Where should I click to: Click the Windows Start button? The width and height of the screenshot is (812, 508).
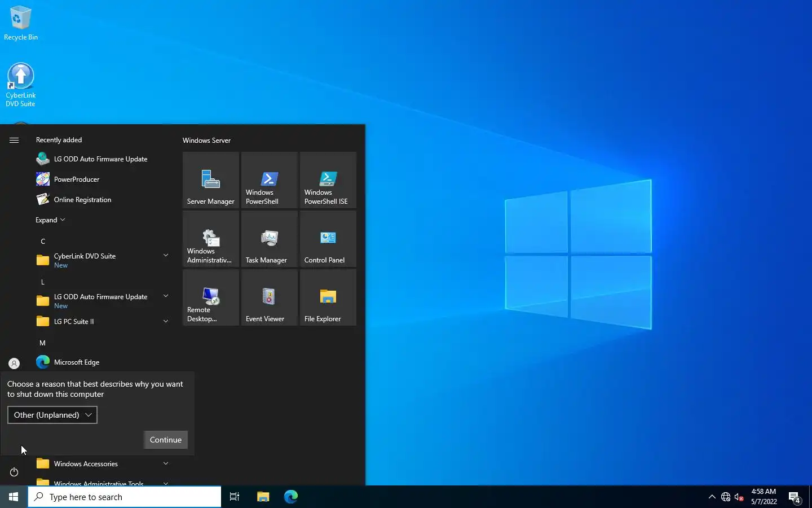tap(14, 497)
